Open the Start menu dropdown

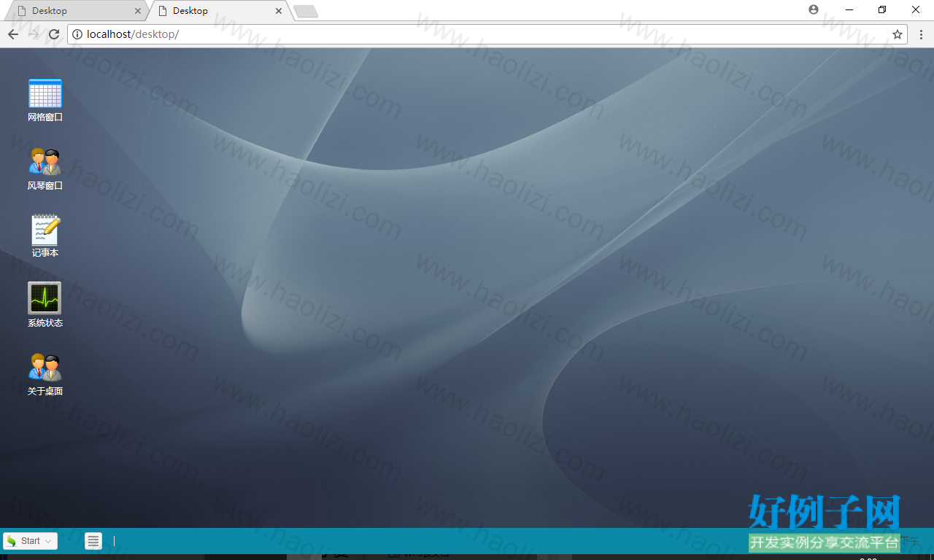[x=31, y=541]
